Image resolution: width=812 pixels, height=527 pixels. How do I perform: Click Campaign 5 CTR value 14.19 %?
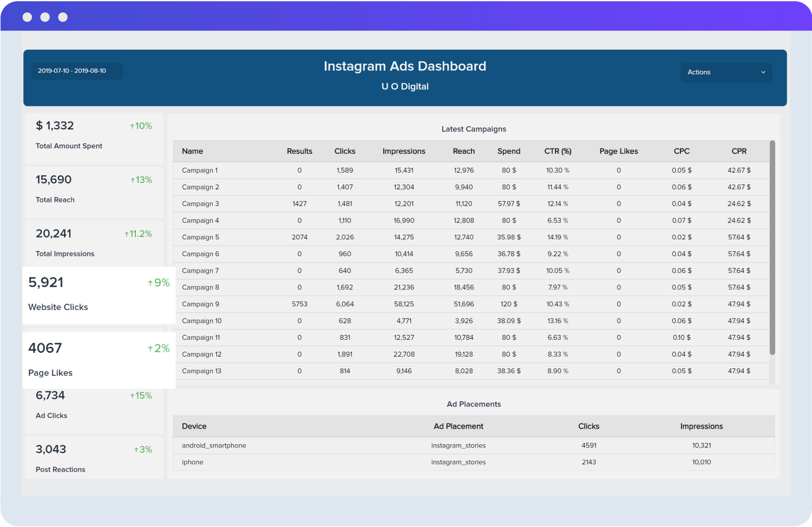point(558,238)
